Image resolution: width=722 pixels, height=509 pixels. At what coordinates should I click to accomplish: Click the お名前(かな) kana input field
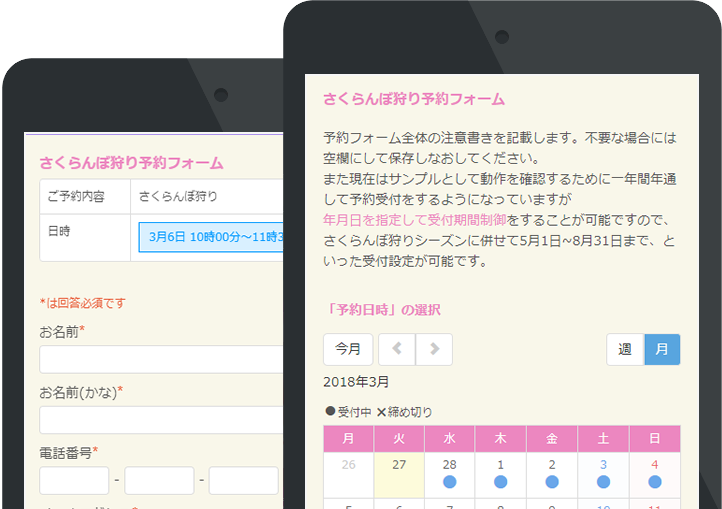[162, 420]
